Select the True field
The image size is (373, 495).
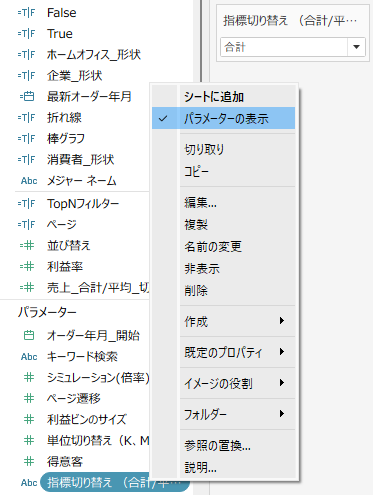click(60, 34)
